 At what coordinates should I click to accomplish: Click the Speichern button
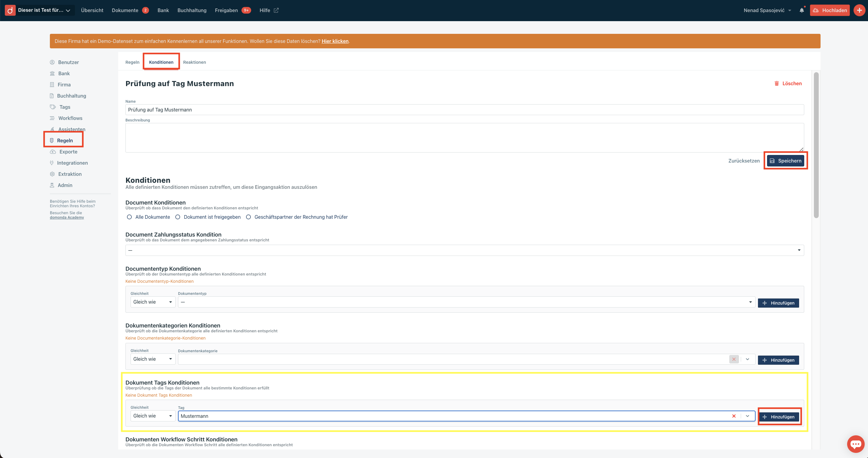(x=785, y=161)
